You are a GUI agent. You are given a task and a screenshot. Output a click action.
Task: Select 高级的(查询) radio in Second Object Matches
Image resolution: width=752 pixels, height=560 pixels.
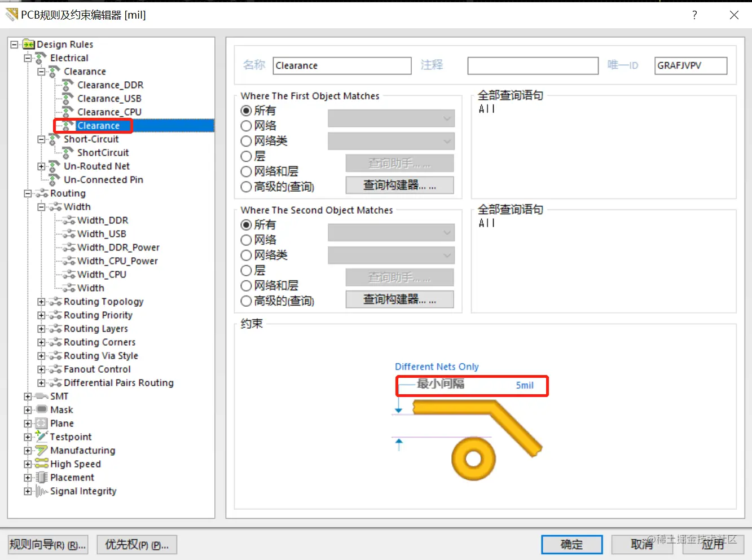246,301
